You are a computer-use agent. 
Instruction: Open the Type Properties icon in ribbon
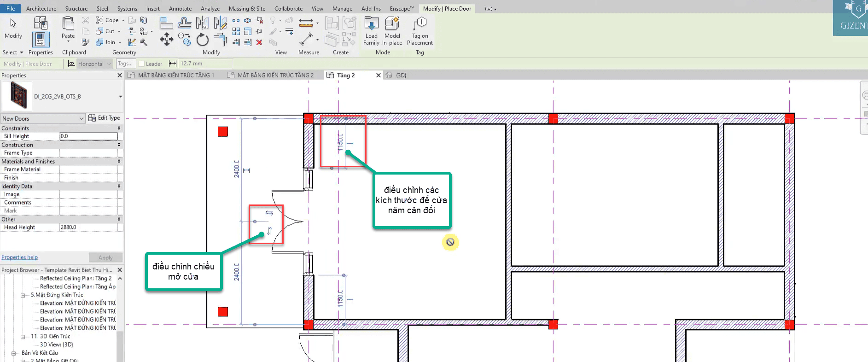tap(41, 23)
